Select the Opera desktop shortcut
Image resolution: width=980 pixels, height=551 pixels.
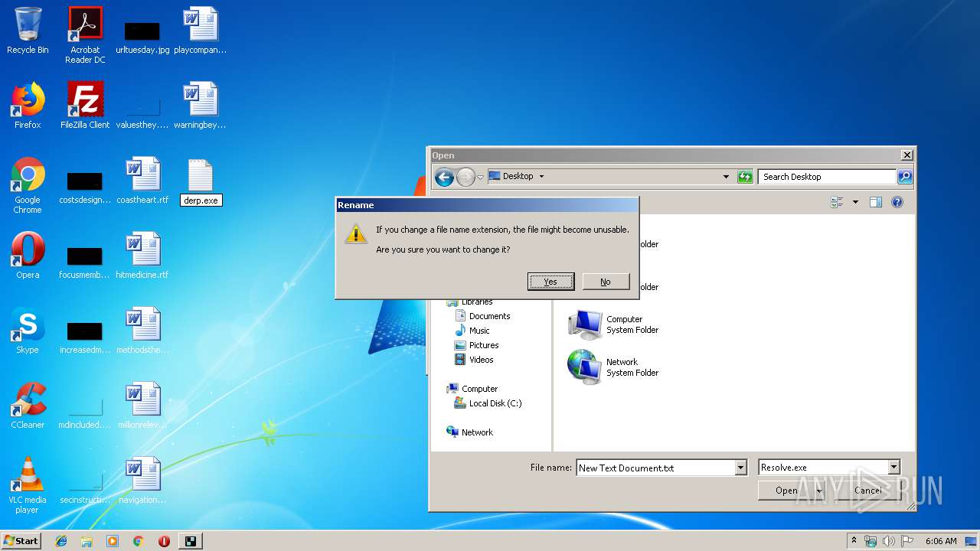[28, 256]
